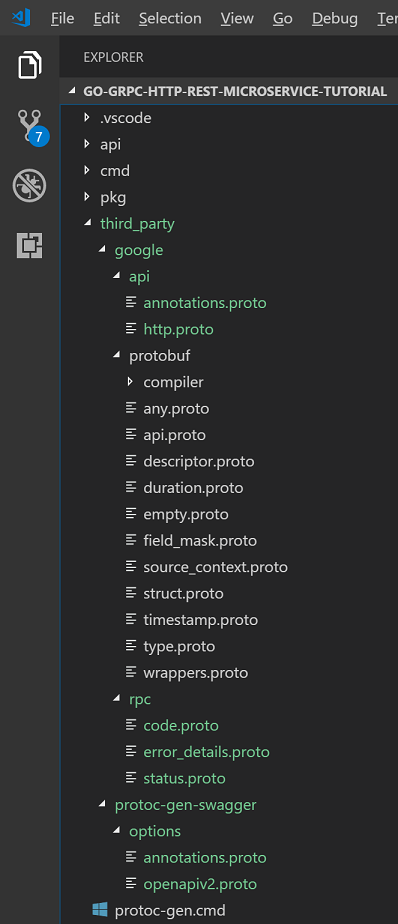The height and width of the screenshot is (924, 398).
Task: Open the Explorer view icon
Action: [29, 65]
